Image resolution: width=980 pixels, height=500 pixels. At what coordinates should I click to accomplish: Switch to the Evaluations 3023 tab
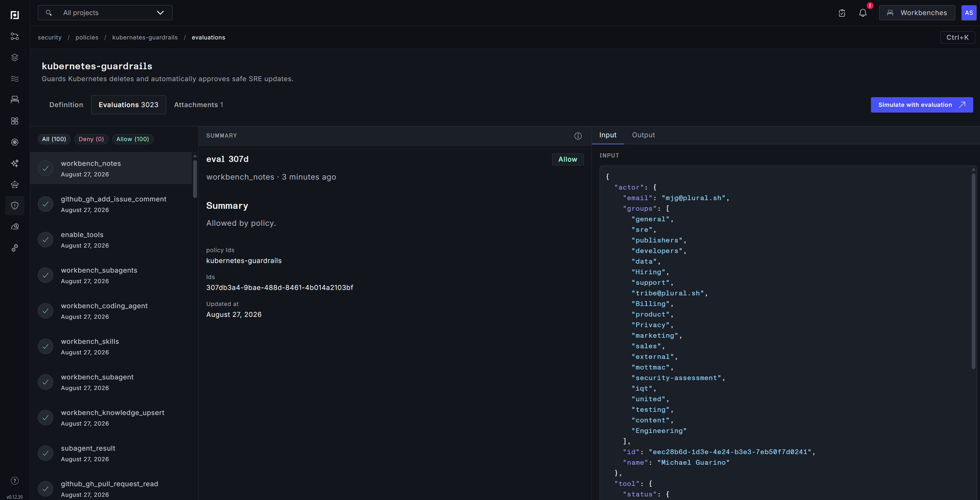129,105
